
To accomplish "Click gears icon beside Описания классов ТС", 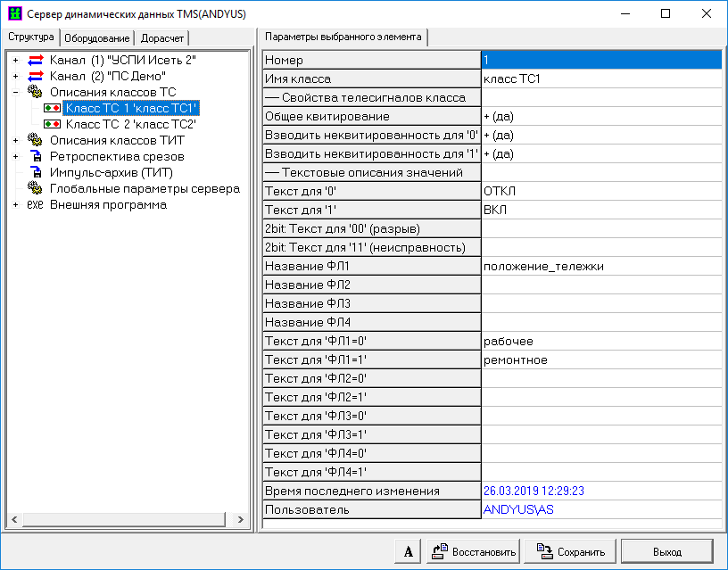I will click(36, 92).
